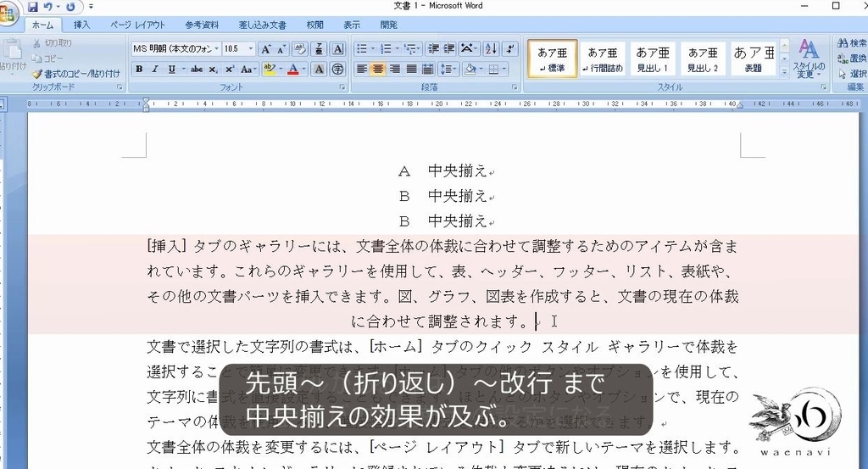
Task: Open the line spacing dropdown
Action: click(x=448, y=70)
